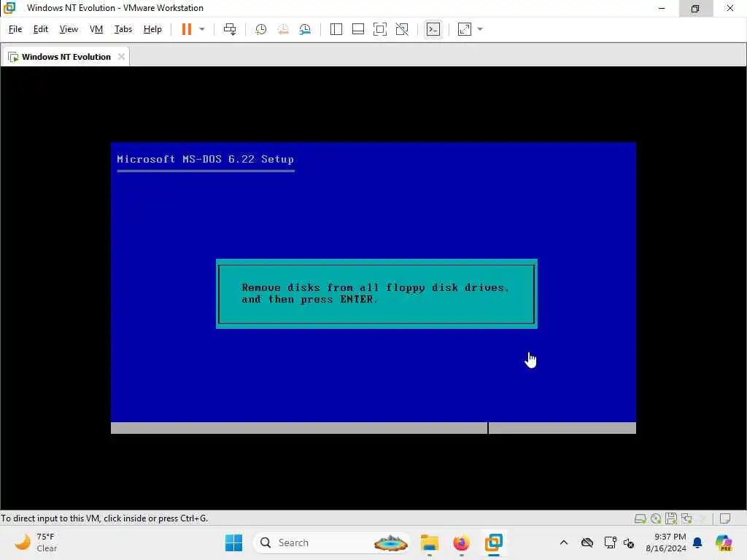747x560 pixels.
Task: Click the message log status icon
Action: click(x=725, y=518)
